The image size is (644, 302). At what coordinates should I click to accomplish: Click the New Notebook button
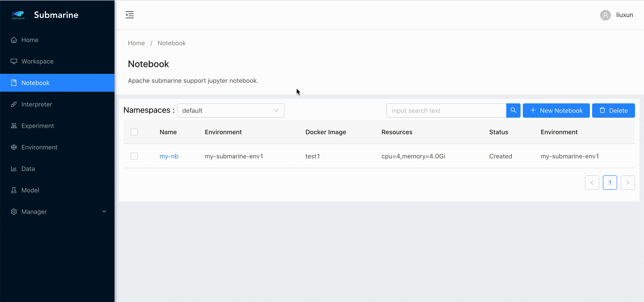coord(556,111)
